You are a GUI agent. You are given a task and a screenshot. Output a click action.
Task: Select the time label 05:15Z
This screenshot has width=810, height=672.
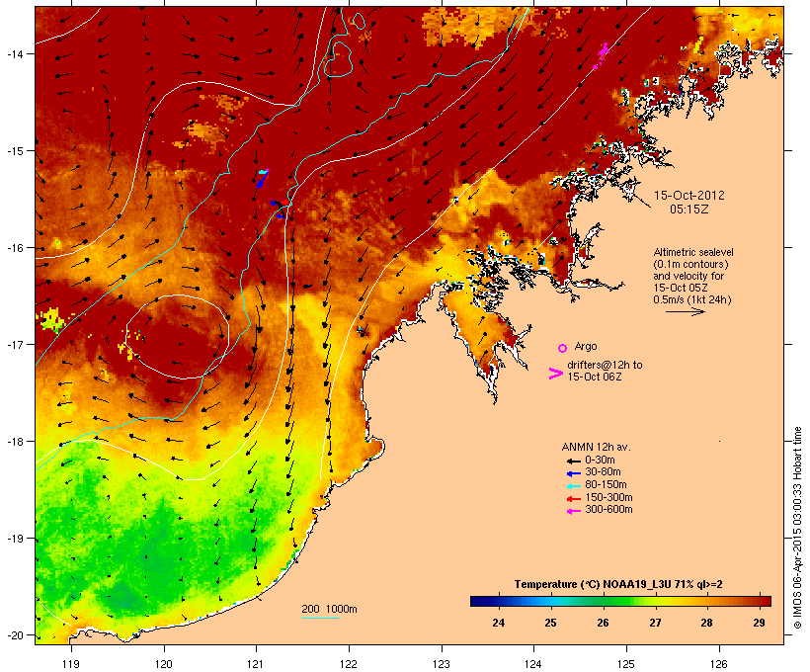click(x=689, y=210)
